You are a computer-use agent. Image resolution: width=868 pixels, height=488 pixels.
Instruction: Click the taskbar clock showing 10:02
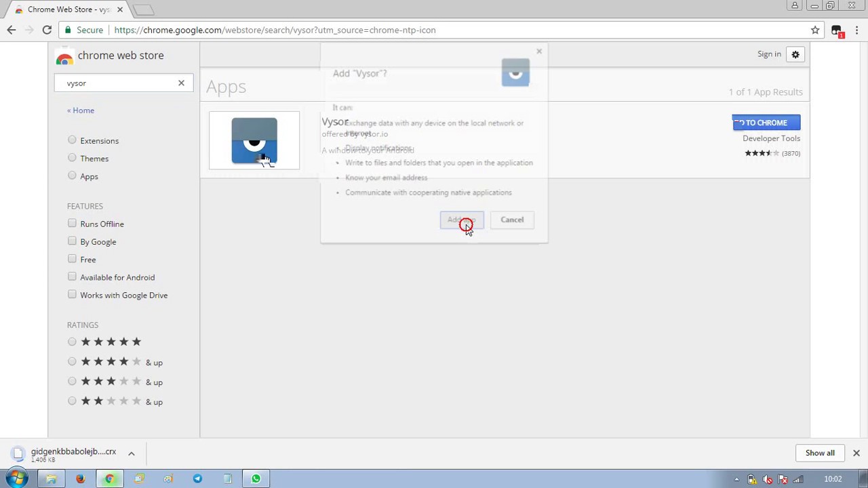[833, 479]
